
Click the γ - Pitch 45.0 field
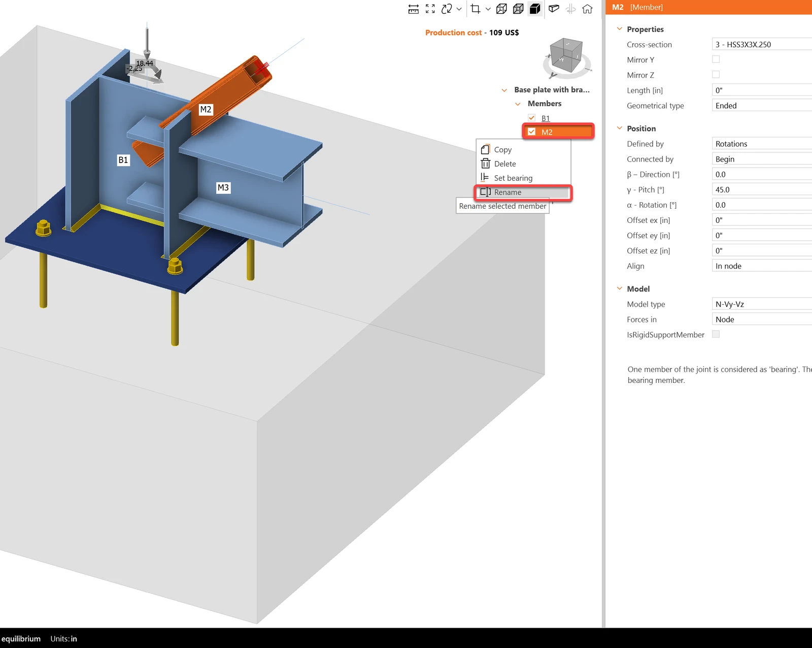tap(762, 189)
